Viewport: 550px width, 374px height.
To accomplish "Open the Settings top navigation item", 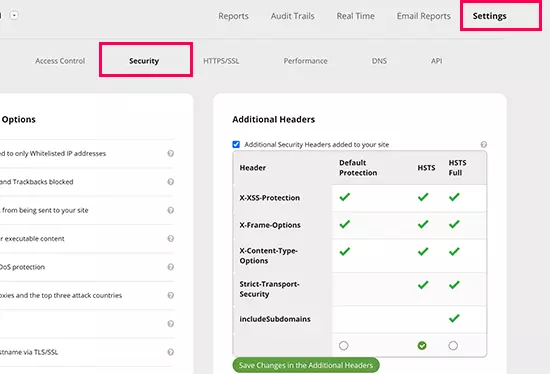I will pyautogui.click(x=489, y=16).
